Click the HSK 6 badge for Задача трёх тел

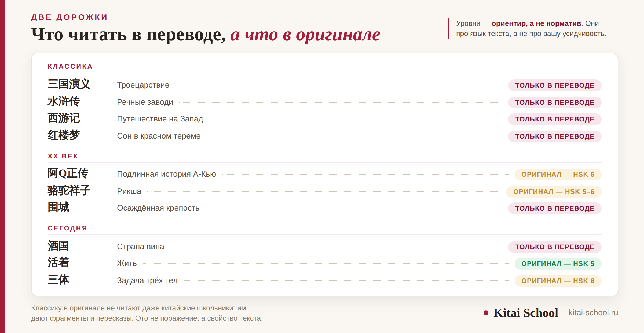click(558, 281)
